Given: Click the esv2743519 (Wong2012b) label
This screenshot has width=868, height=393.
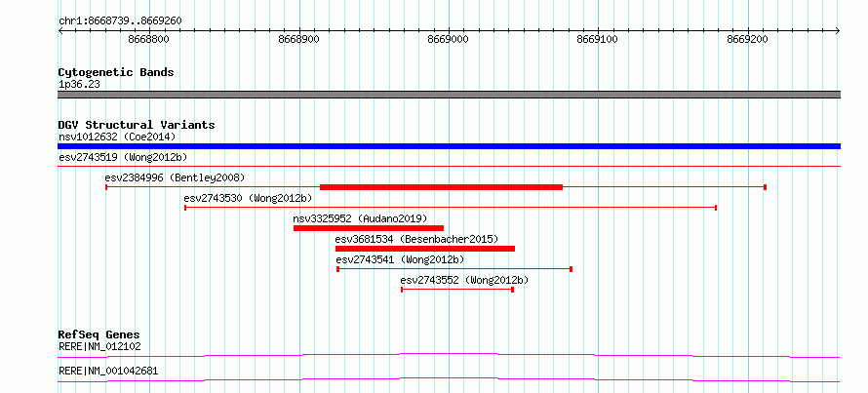Looking at the screenshot, I should [x=124, y=157].
